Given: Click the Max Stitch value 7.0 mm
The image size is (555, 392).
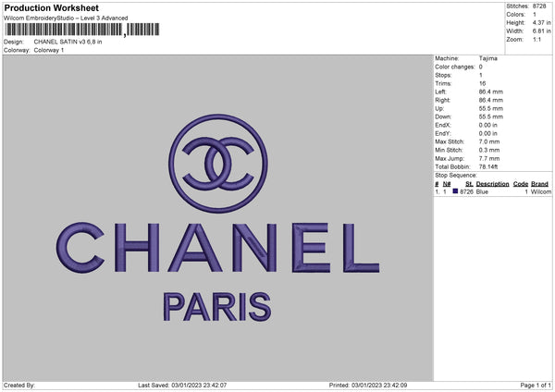Looking at the screenshot, I should pos(489,141).
